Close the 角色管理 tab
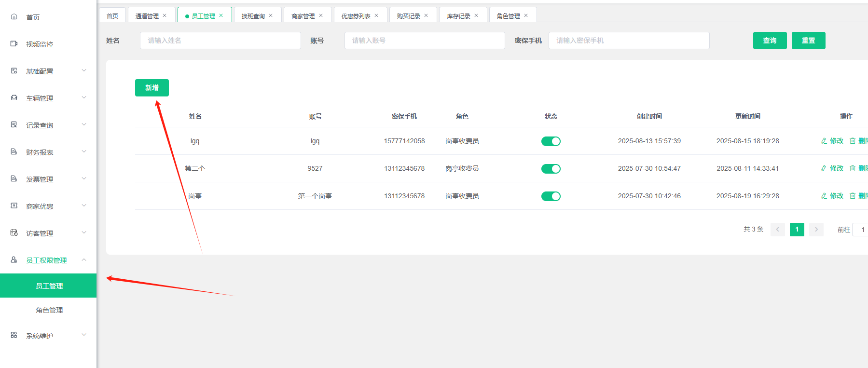868x368 pixels. [x=526, y=15]
